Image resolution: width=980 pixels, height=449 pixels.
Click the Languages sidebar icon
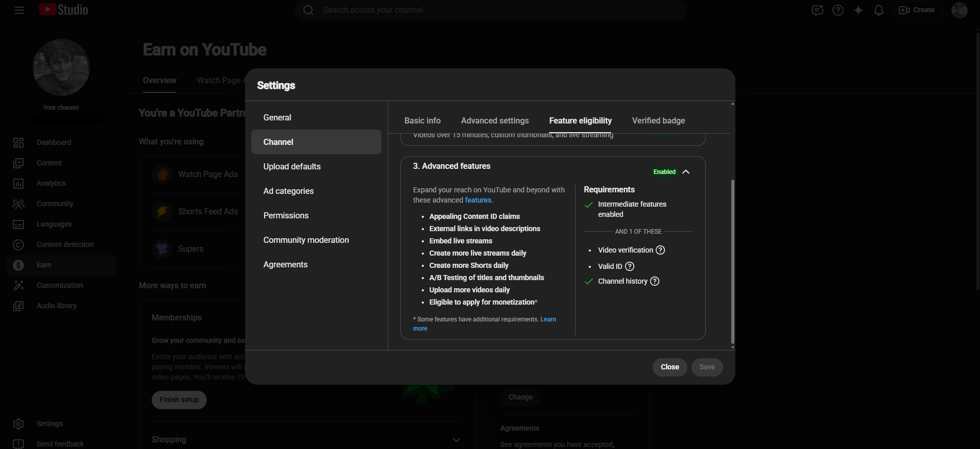18,224
